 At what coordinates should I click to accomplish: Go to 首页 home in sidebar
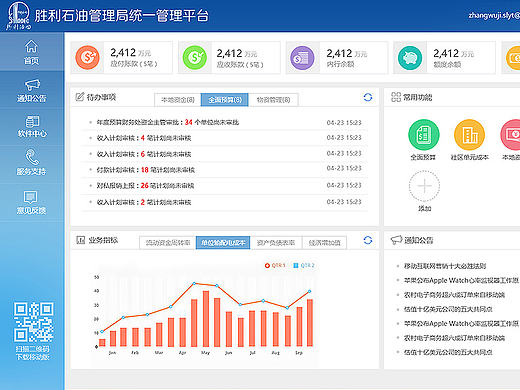[x=31, y=52]
